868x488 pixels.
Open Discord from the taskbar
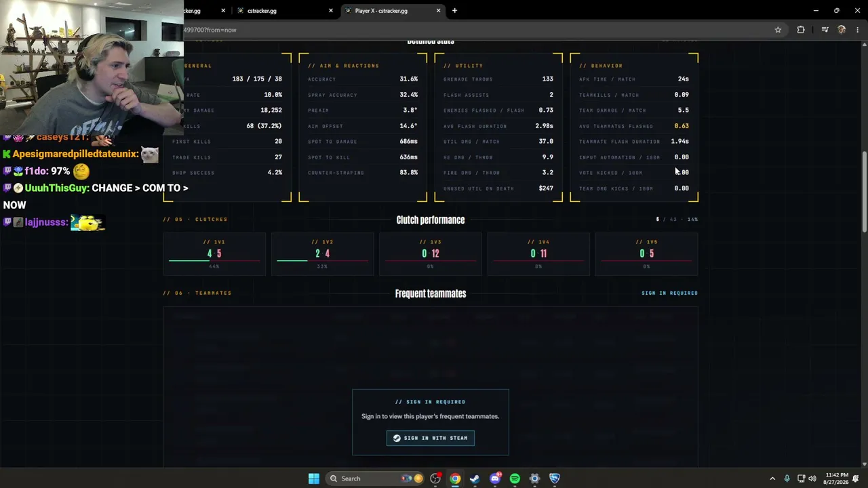tap(495, 479)
